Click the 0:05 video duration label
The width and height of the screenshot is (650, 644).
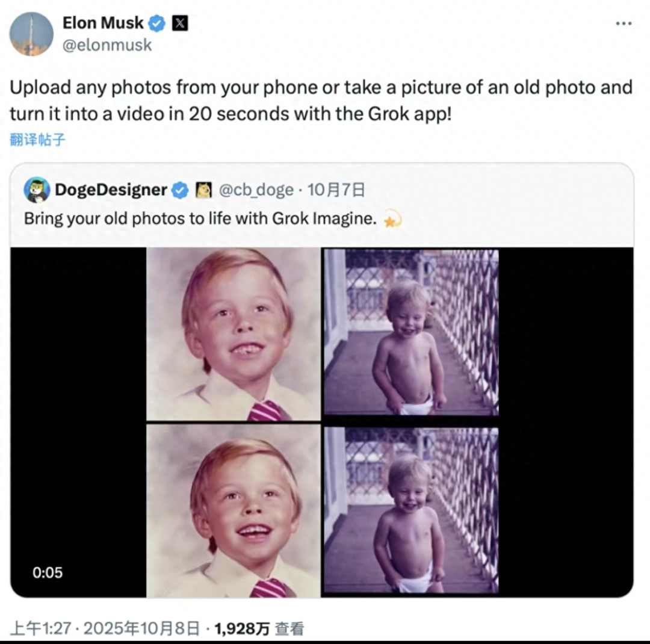tap(48, 572)
